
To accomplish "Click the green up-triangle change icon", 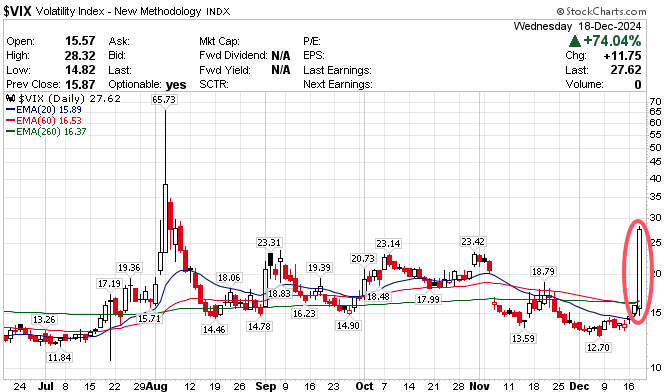I will pyautogui.click(x=575, y=41).
